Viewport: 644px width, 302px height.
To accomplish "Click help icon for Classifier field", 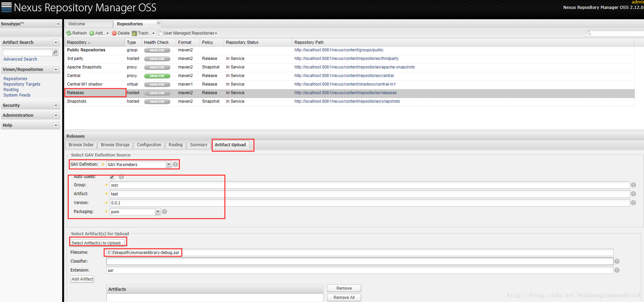I will [x=617, y=261].
